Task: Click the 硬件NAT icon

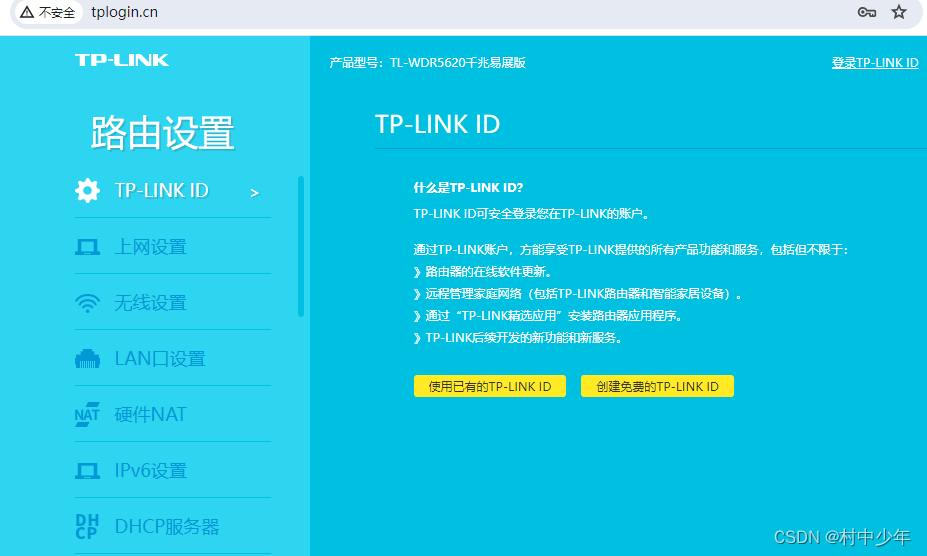Action: coord(87,415)
